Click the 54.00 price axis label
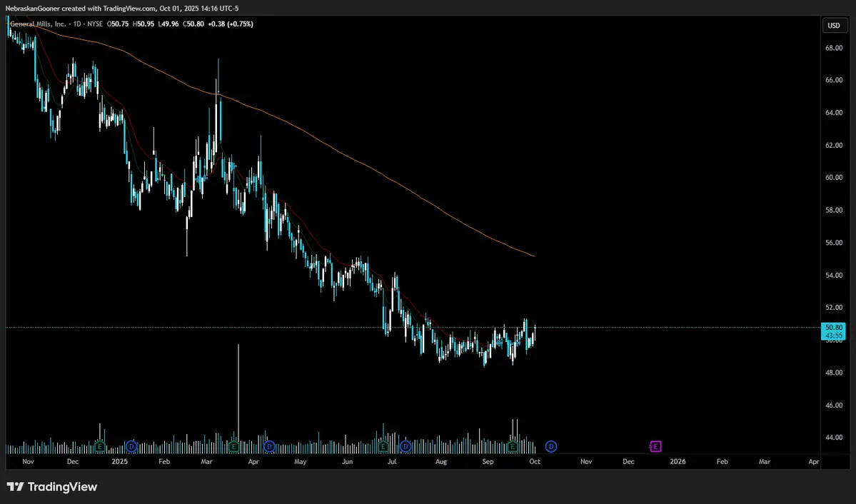Viewport: 856px width, 504px height. pos(834,276)
